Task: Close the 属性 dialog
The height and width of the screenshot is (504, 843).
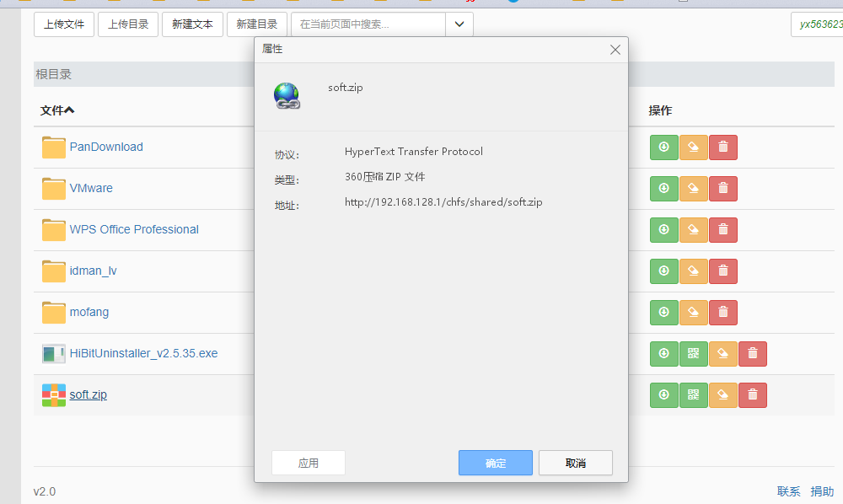Action: (x=615, y=50)
